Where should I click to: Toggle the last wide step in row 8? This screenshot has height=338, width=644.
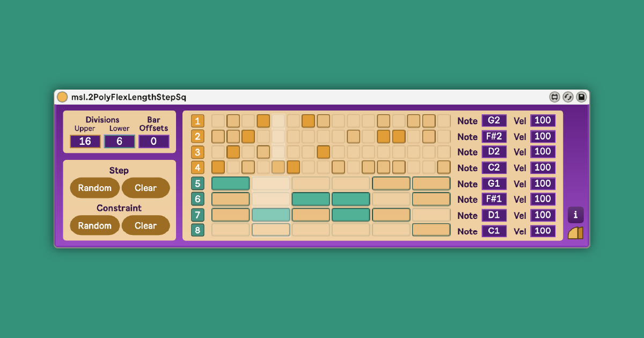point(431,230)
